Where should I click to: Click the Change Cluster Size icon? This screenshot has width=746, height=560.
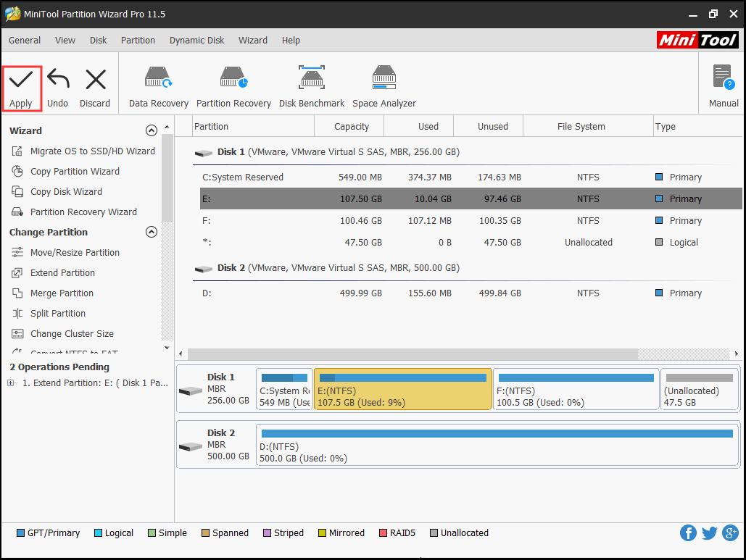point(17,334)
